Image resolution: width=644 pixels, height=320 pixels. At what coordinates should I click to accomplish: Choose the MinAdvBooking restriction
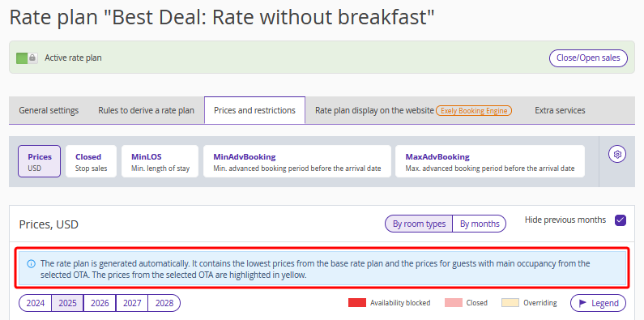tap(297, 161)
